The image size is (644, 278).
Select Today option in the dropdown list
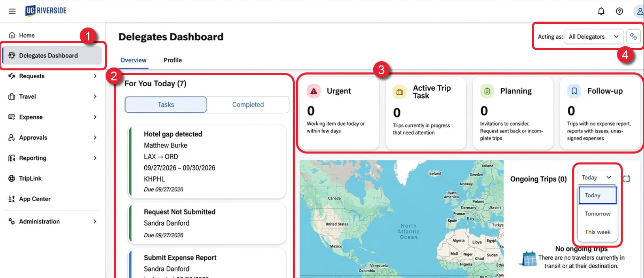[597, 195]
